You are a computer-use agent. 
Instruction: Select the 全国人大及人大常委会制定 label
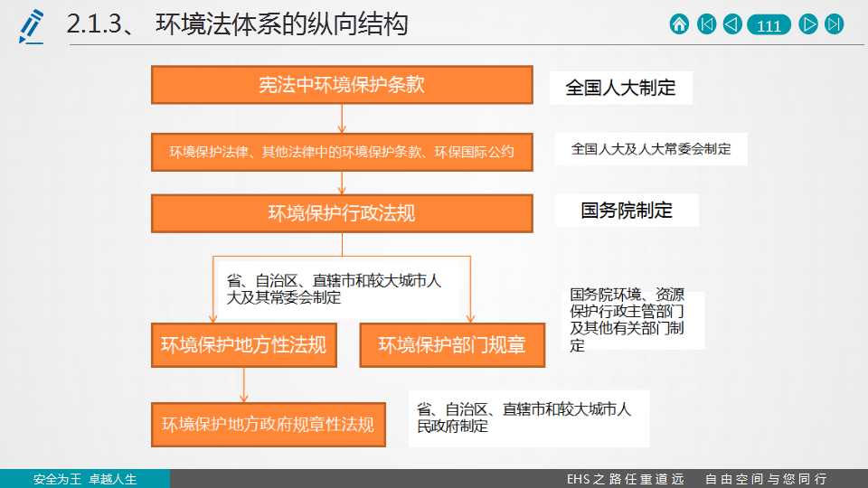pyautogui.click(x=651, y=149)
